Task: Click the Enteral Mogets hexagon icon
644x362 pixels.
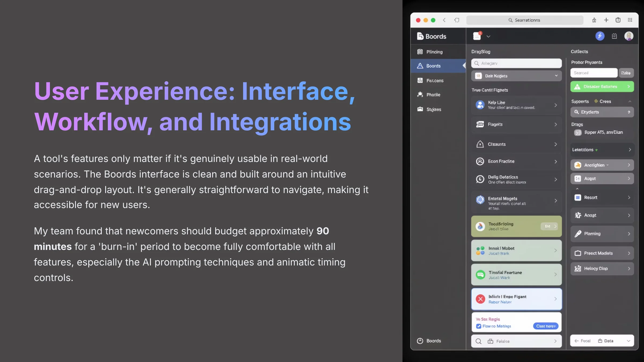Action: pyautogui.click(x=480, y=200)
